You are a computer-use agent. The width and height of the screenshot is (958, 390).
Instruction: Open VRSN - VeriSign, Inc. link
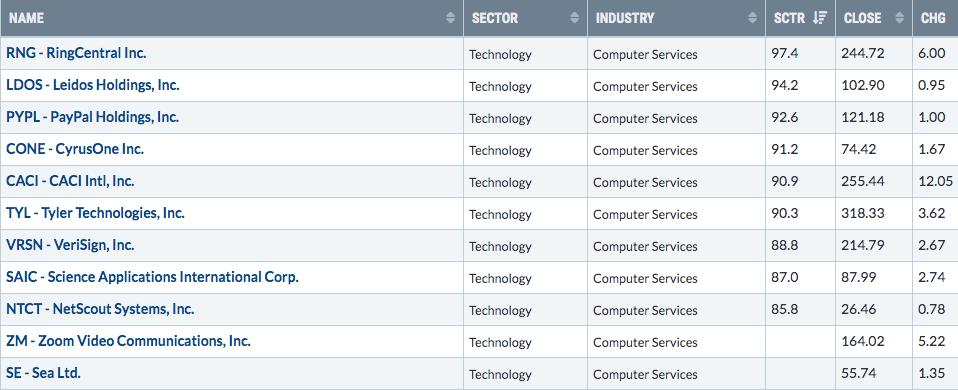coord(70,245)
